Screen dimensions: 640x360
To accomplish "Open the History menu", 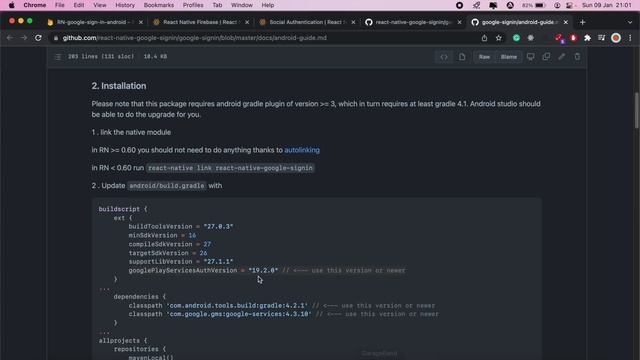I will click(125, 5).
